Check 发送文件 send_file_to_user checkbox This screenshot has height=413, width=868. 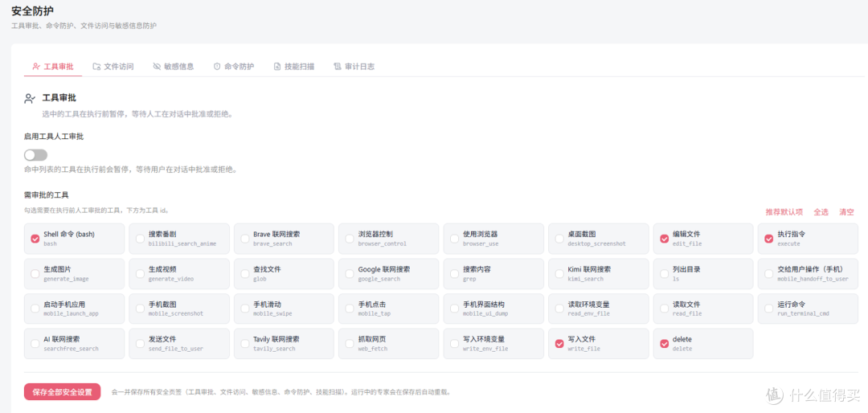[x=140, y=344]
